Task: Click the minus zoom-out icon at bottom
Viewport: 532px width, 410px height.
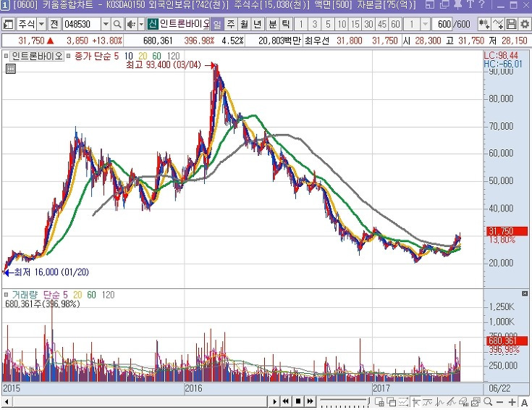Action: (499, 402)
